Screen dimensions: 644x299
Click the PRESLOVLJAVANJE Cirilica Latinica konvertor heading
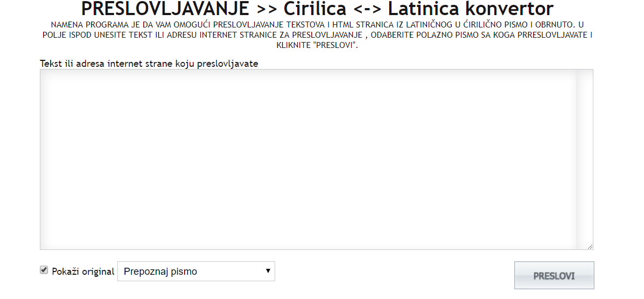[x=317, y=9]
